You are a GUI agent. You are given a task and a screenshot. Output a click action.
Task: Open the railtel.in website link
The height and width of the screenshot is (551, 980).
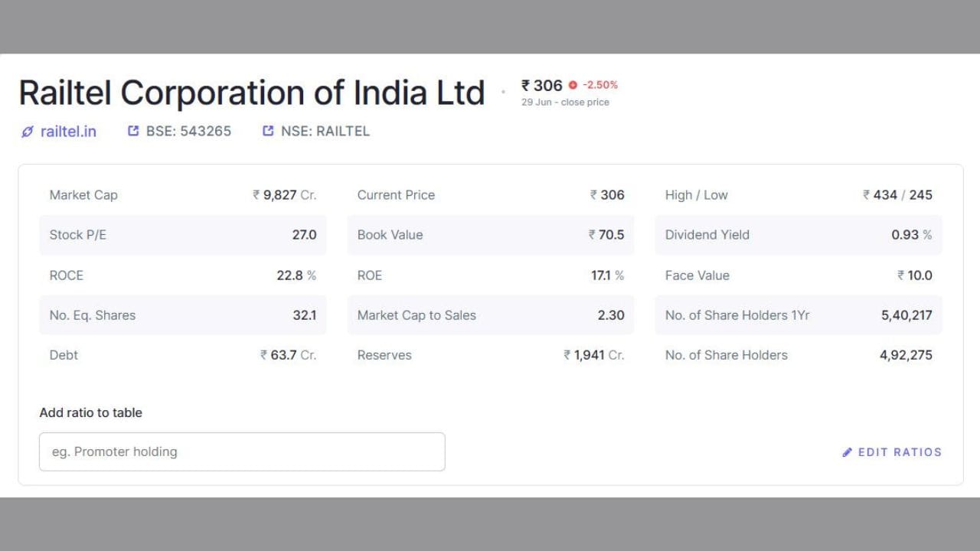pyautogui.click(x=68, y=132)
